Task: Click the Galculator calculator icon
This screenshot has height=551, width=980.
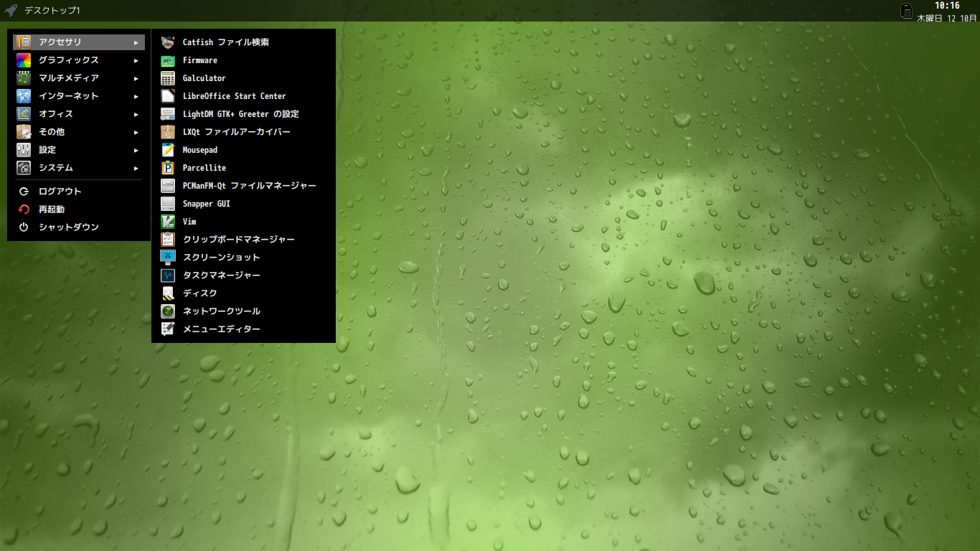Action: pyautogui.click(x=168, y=78)
